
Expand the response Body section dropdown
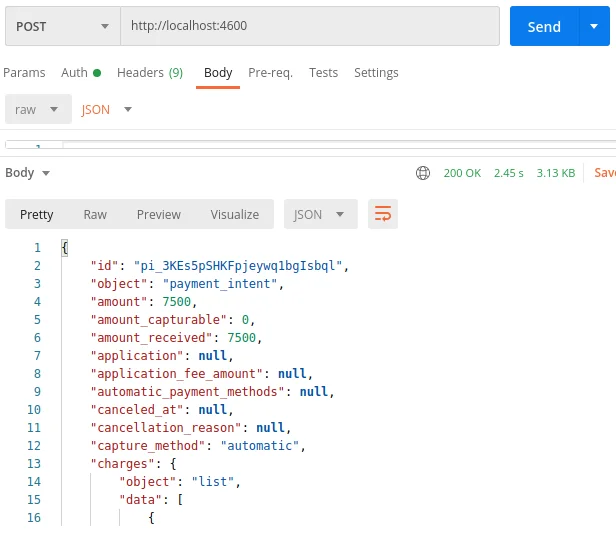click(x=28, y=173)
